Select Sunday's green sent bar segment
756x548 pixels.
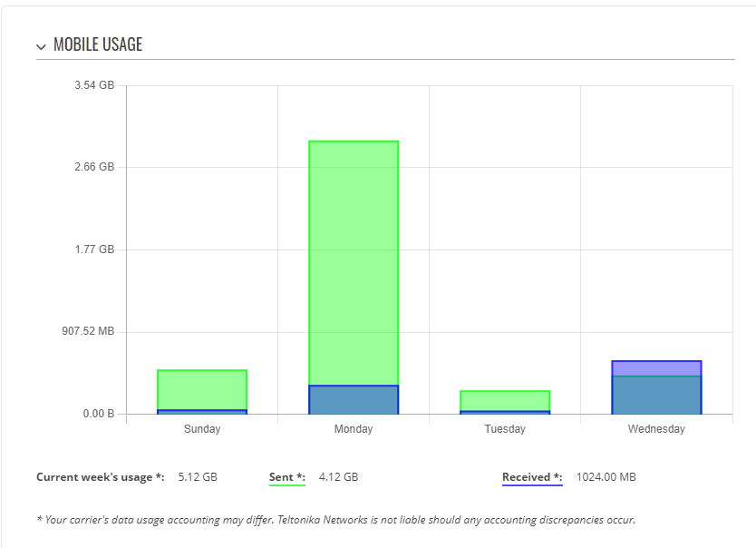coord(202,390)
